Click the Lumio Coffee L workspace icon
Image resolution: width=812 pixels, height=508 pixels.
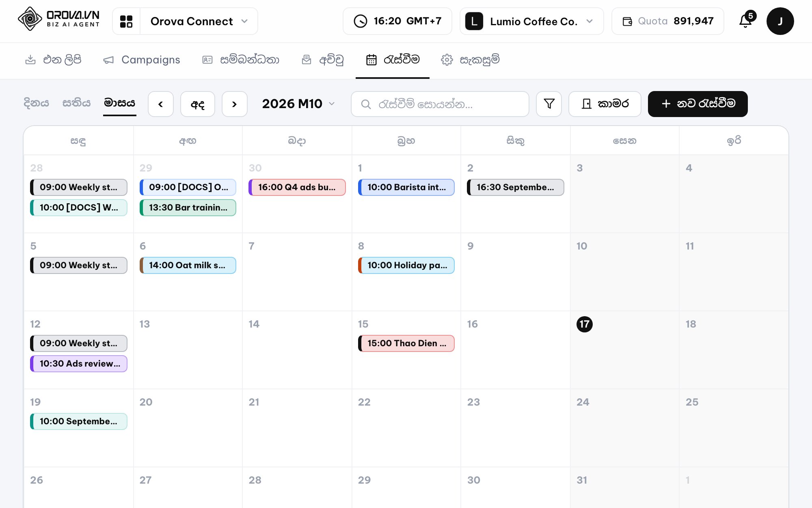click(x=474, y=21)
